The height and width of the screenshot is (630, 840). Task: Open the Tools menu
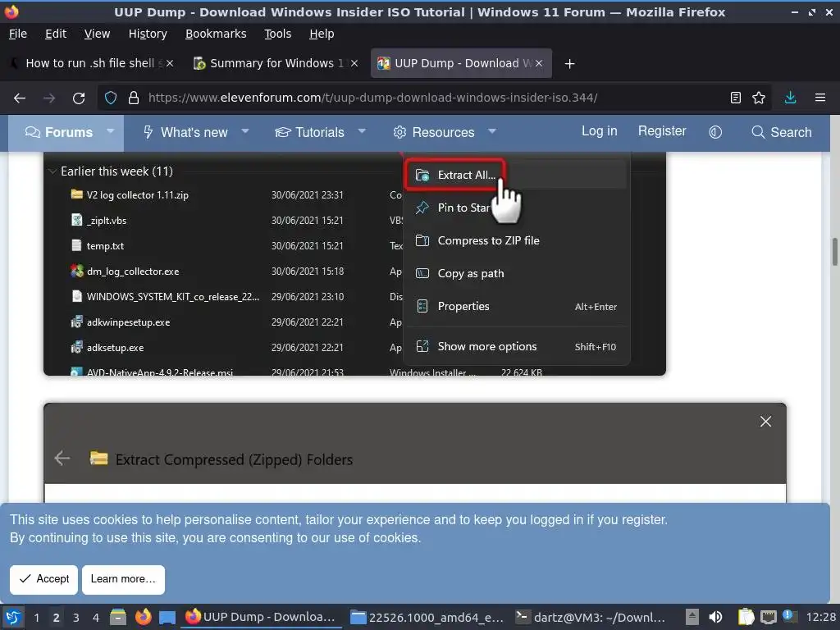277,34
